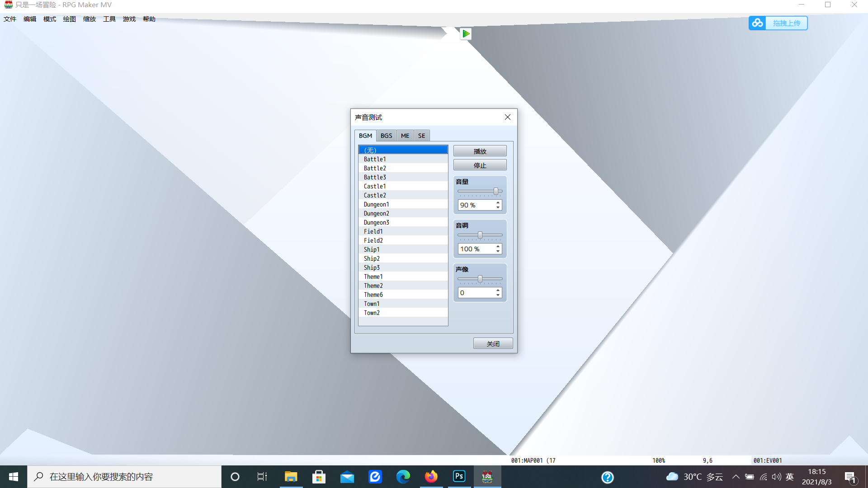Image resolution: width=868 pixels, height=488 pixels.
Task: Decrease pan value with down arrow
Action: [x=498, y=295]
